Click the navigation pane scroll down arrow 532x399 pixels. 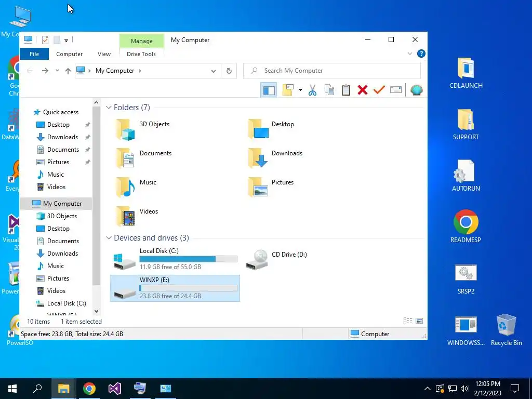(96, 311)
